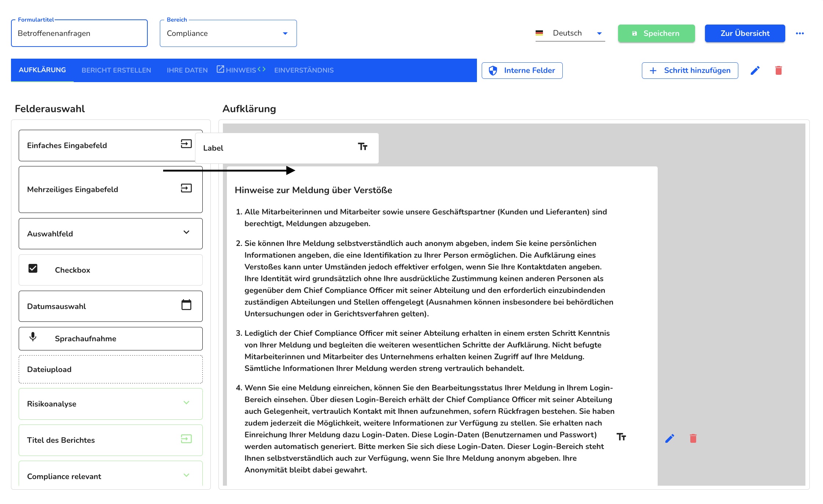Click the text-size icon on Label field
The image size is (823, 504).
pyautogui.click(x=363, y=147)
